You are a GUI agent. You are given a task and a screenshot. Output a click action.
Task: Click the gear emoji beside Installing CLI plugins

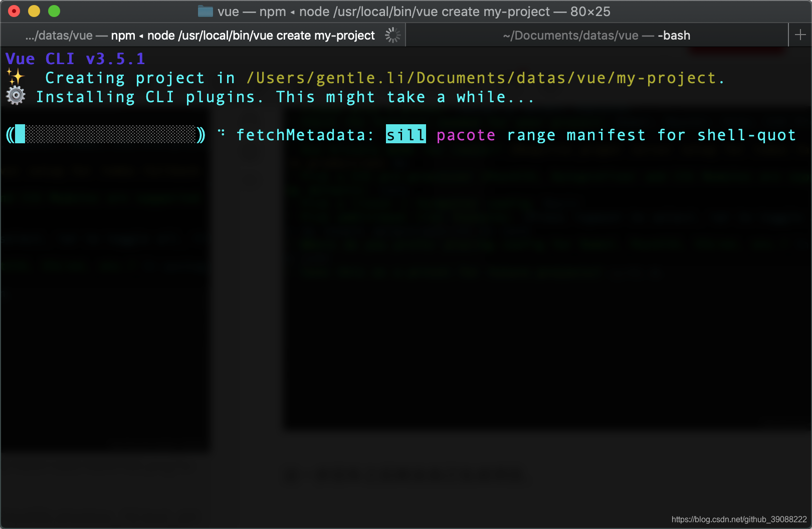tap(16, 96)
